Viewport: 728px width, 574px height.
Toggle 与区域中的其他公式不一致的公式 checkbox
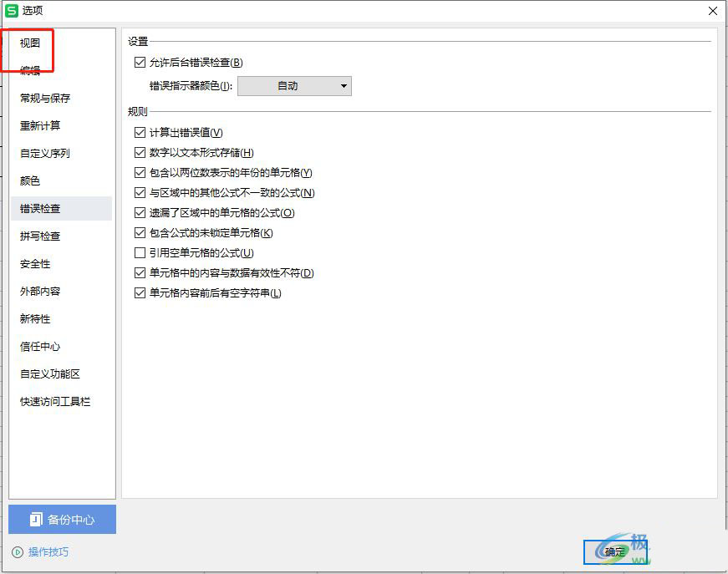(x=140, y=192)
